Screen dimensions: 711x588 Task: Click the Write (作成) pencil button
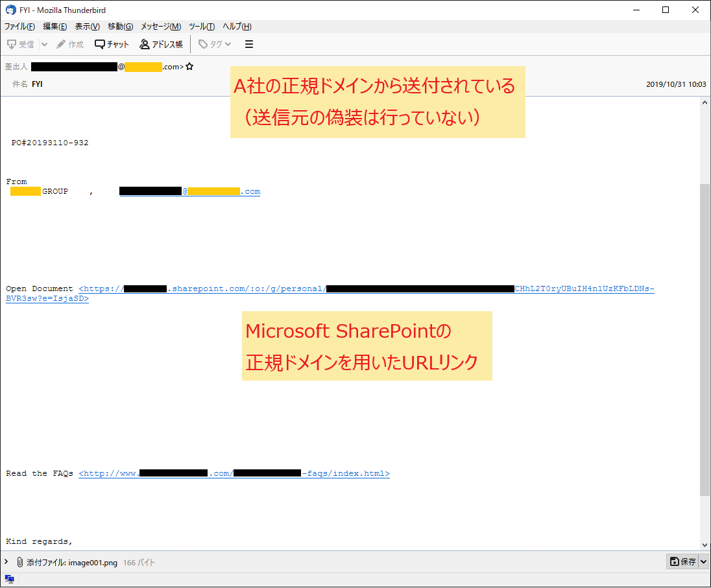70,44
